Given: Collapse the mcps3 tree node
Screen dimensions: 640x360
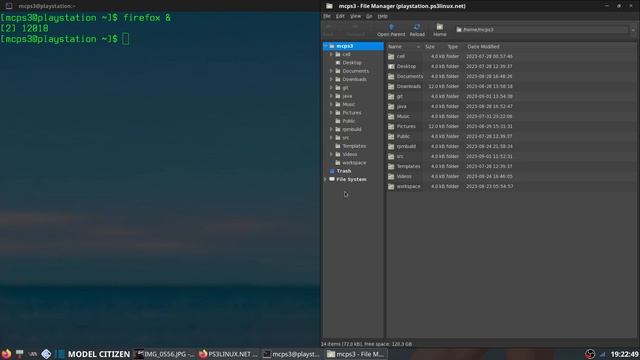Looking at the screenshot, I should click(x=325, y=46).
